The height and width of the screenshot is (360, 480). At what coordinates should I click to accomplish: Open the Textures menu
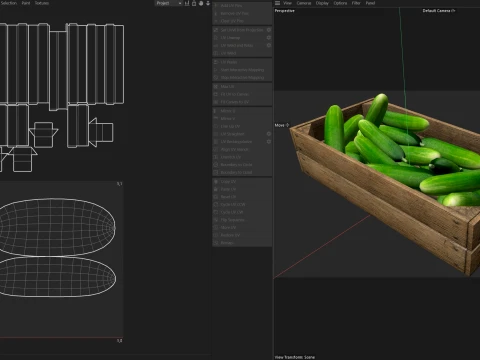click(42, 3)
